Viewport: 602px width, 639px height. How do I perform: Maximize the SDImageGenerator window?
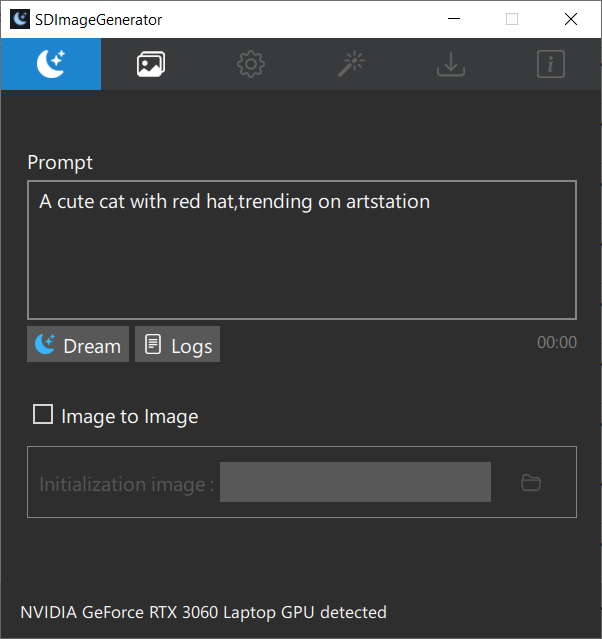[x=512, y=19]
